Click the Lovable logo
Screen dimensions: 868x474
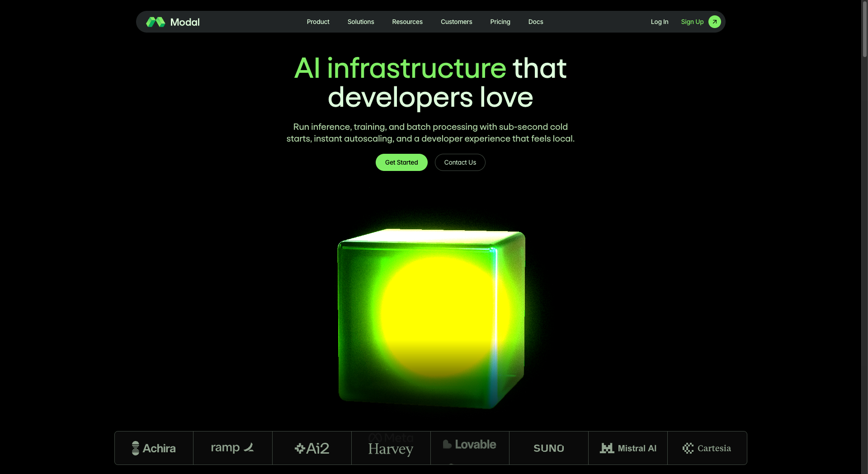[470, 445]
